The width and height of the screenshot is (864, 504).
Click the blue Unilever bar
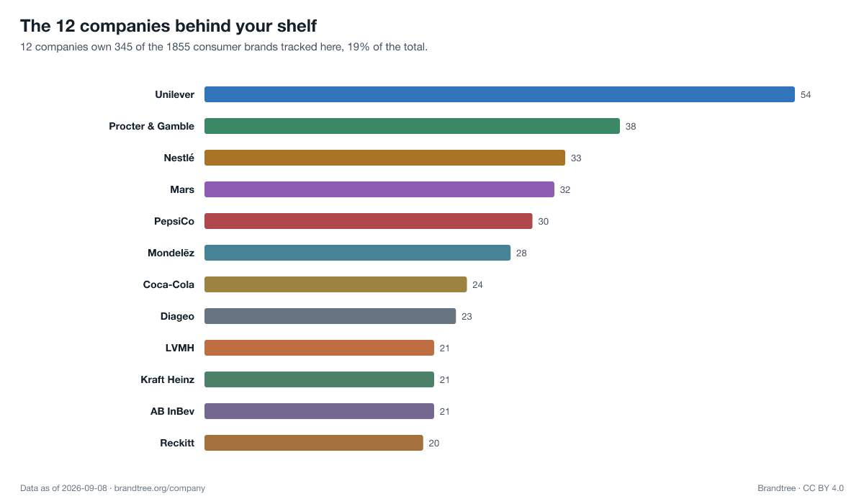pos(500,94)
